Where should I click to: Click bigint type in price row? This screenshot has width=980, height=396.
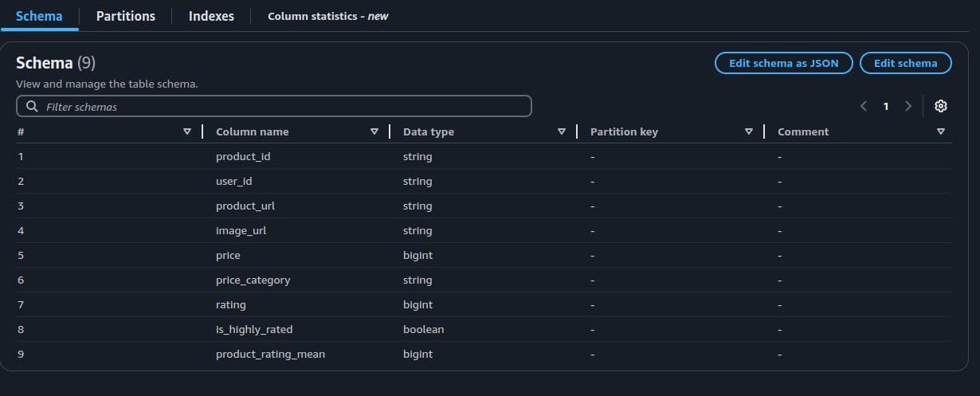coord(417,255)
